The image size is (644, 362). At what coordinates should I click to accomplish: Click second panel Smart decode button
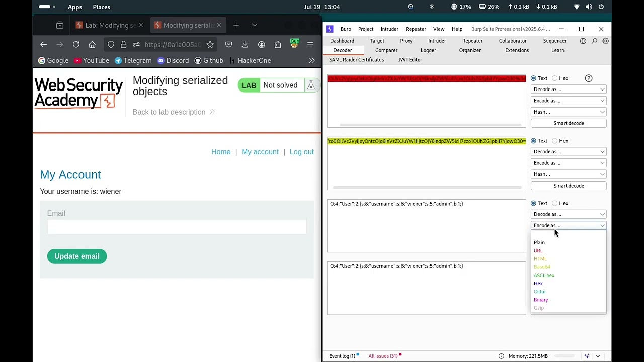pos(569,186)
